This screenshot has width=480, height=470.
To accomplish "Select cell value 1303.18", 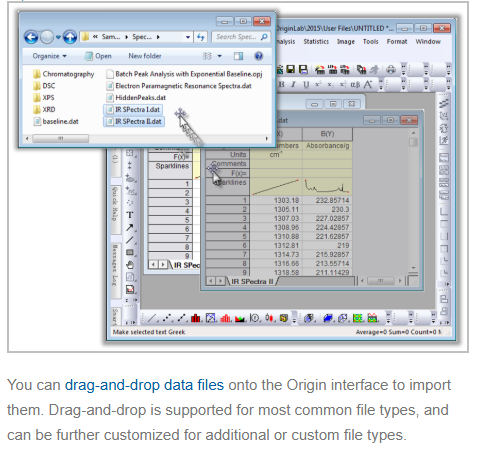I will tap(276, 200).
